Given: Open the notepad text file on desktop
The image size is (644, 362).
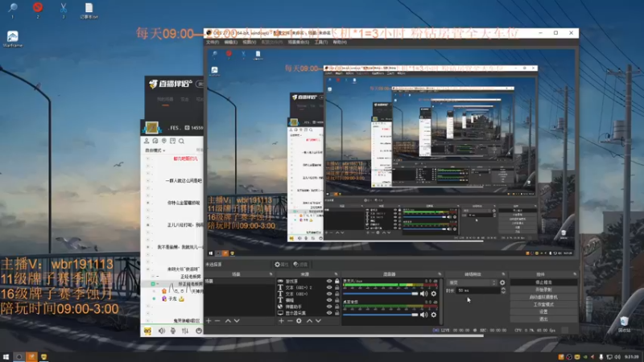Looking at the screenshot, I should coord(89,11).
